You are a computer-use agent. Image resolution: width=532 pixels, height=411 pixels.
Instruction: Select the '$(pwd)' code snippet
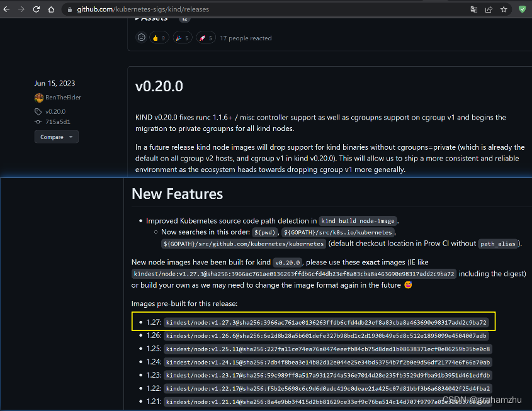click(264, 232)
